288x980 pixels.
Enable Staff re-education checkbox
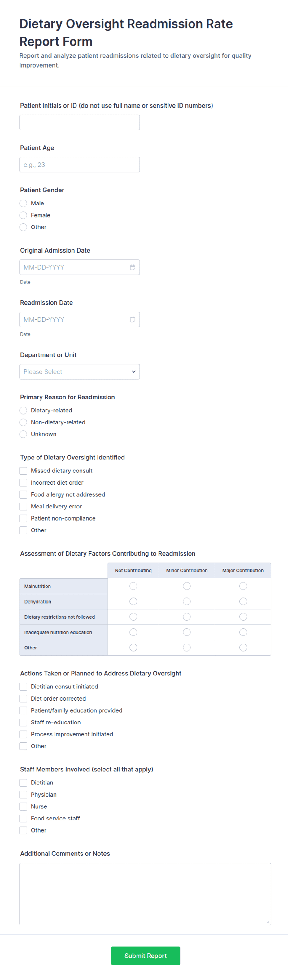(23, 722)
